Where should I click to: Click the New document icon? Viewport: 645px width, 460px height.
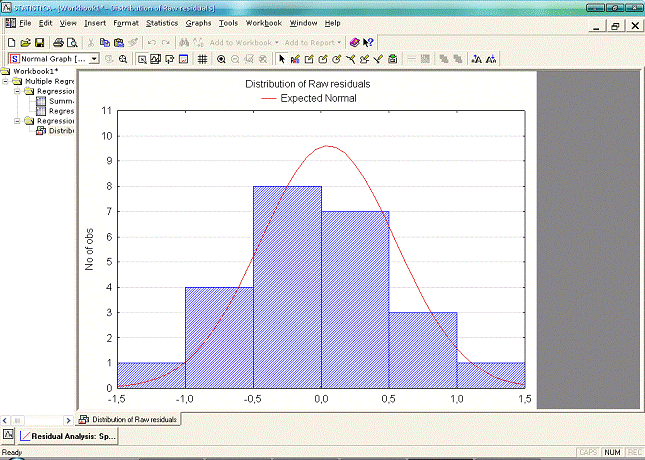click(10, 43)
